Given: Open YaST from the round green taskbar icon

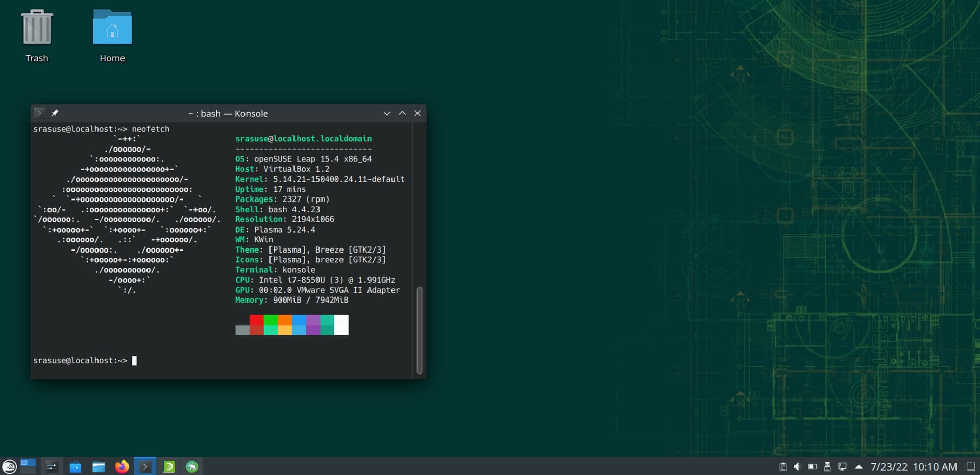Looking at the screenshot, I should (192, 466).
